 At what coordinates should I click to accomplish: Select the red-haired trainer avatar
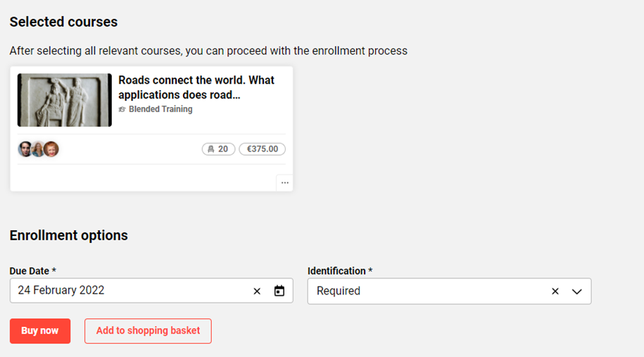click(x=51, y=149)
